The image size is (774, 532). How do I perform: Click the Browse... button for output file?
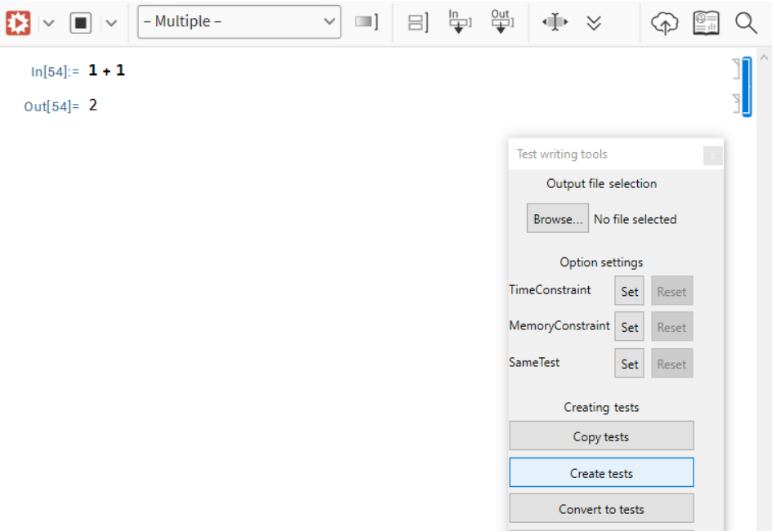click(557, 219)
